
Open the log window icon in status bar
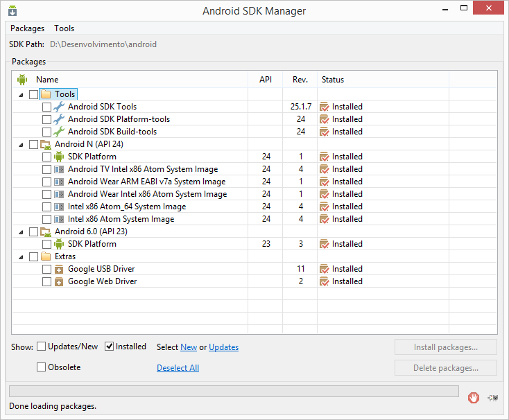(492, 397)
